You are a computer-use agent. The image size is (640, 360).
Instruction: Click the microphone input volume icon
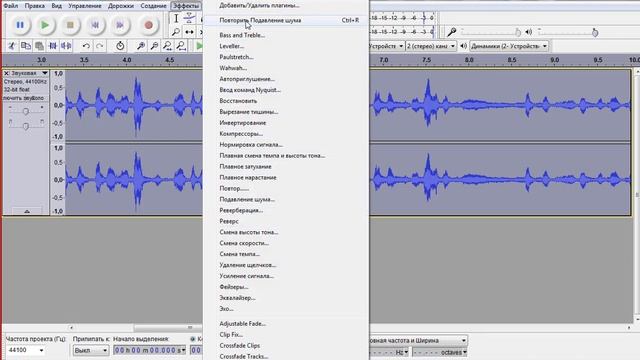pyautogui.click(x=451, y=32)
